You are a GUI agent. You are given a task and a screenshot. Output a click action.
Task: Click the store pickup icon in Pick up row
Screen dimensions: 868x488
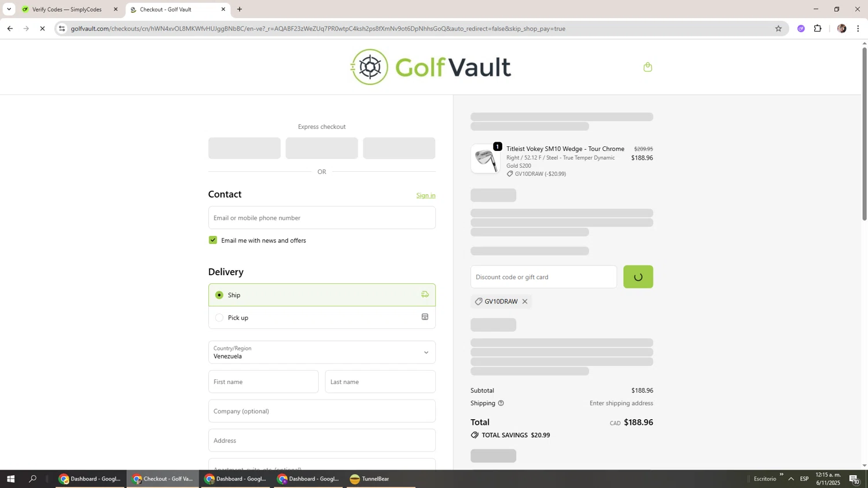click(425, 317)
